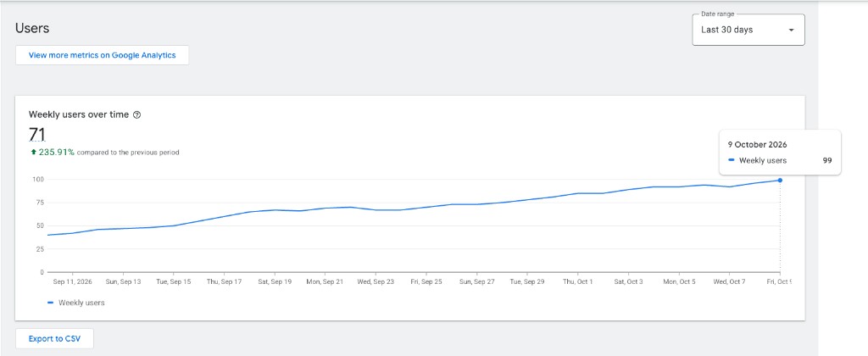
Task: Click the Sat, Oct 3 axis label
Action: click(x=628, y=281)
